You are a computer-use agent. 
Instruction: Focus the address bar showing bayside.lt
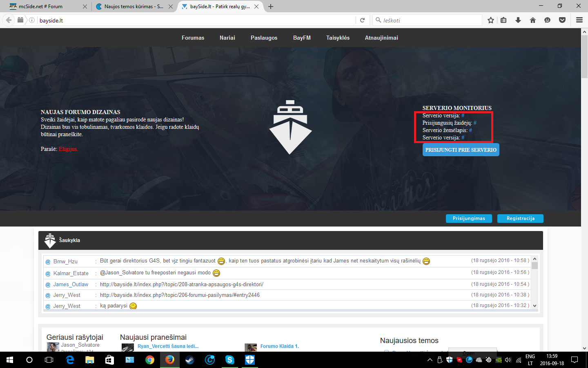point(196,20)
